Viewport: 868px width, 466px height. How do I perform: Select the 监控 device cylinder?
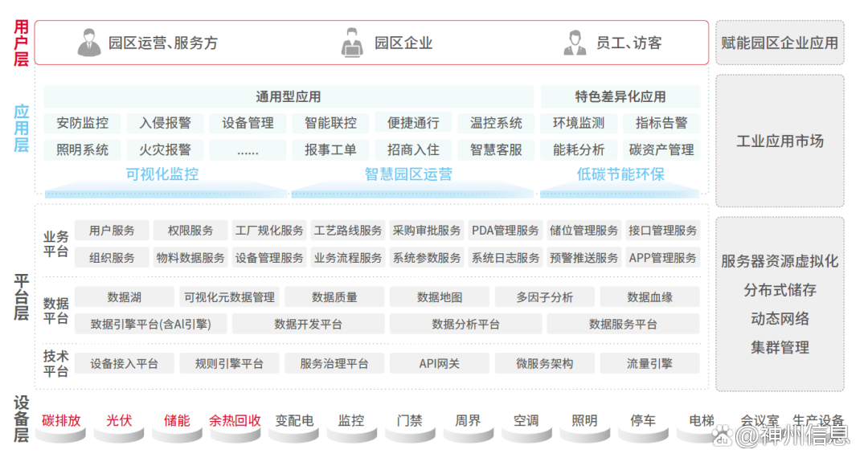tap(352, 435)
